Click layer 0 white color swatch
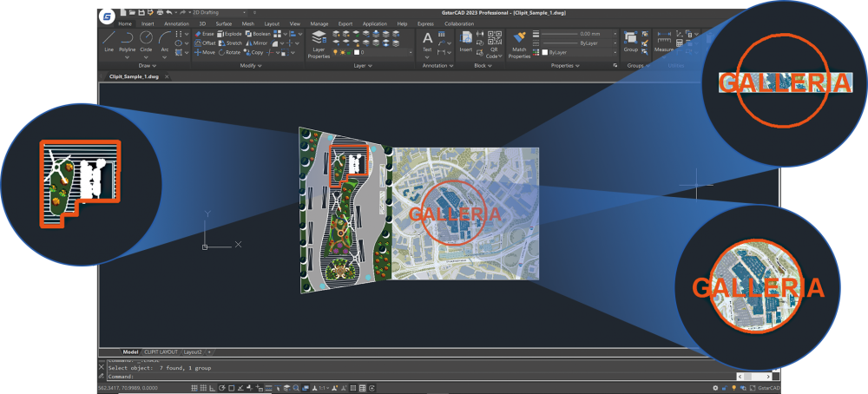This screenshot has height=394, width=868. [x=357, y=52]
